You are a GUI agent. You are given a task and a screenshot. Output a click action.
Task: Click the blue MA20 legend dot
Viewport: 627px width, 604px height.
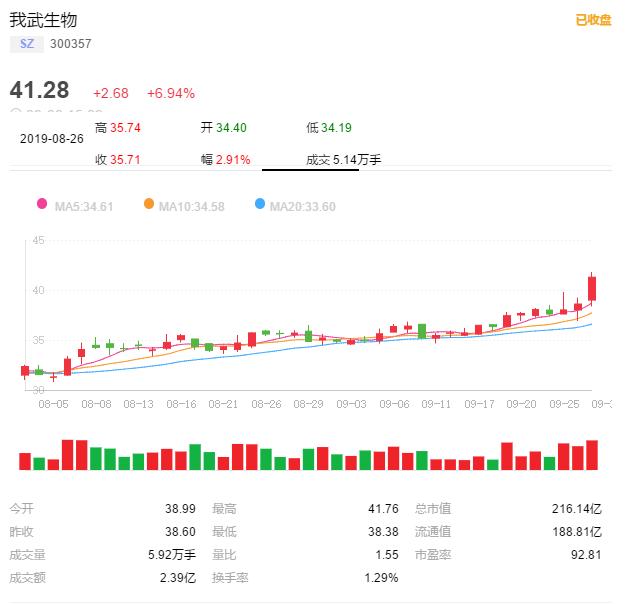point(261,205)
